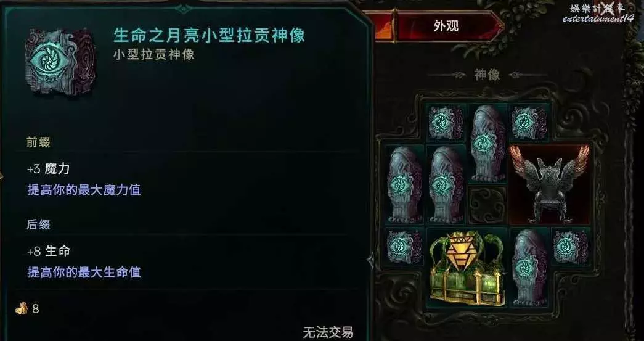Select the leftmost tall eye idol
The width and height of the screenshot is (644, 341).
point(404,184)
